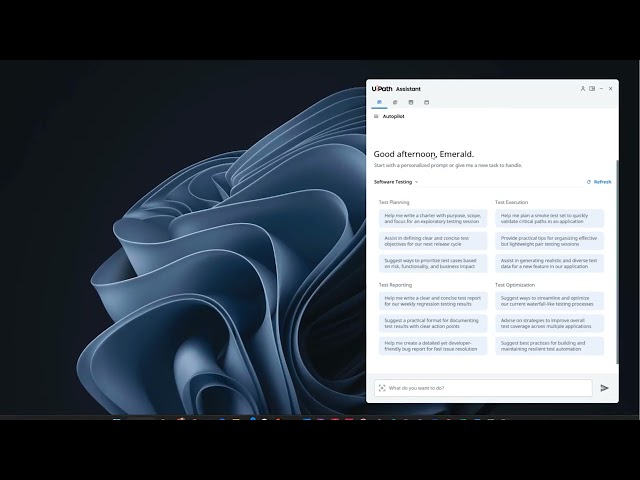Select prompt about exploratory testing charter
This screenshot has height=480, width=640.
433,218
